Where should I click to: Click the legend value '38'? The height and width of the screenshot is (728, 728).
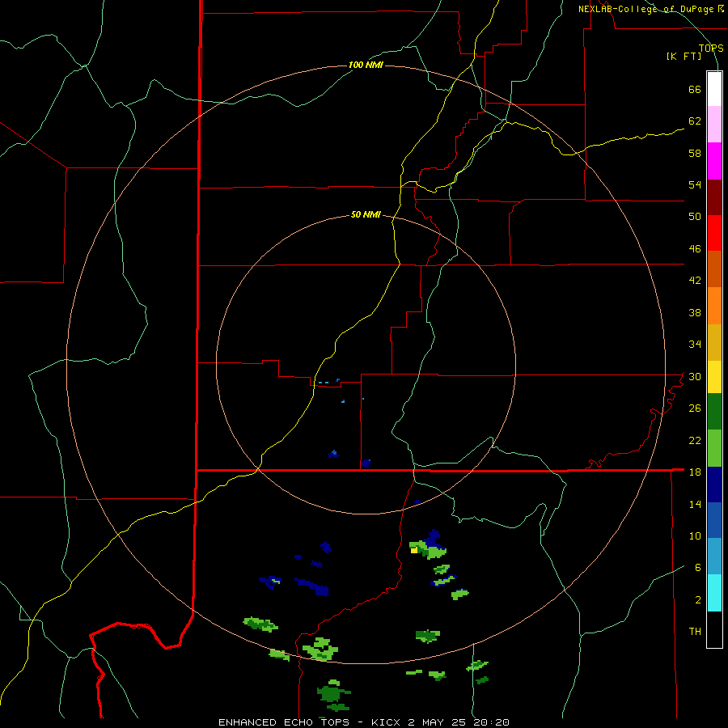point(695,312)
